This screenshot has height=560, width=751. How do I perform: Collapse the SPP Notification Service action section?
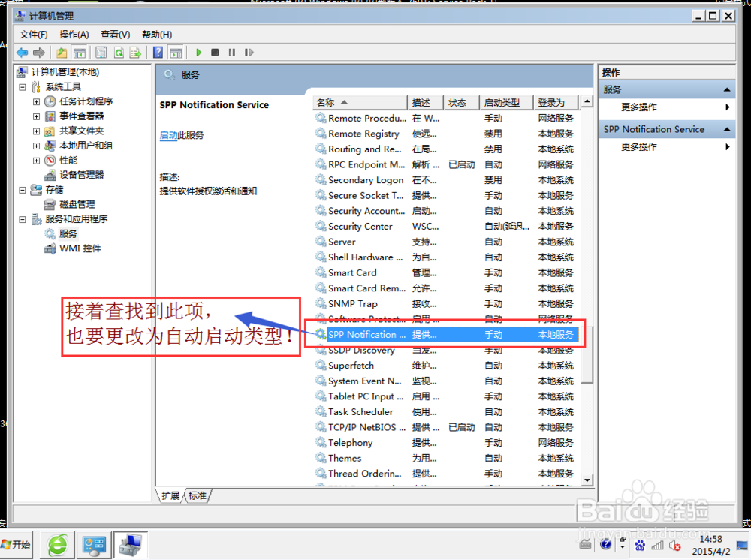(x=725, y=128)
